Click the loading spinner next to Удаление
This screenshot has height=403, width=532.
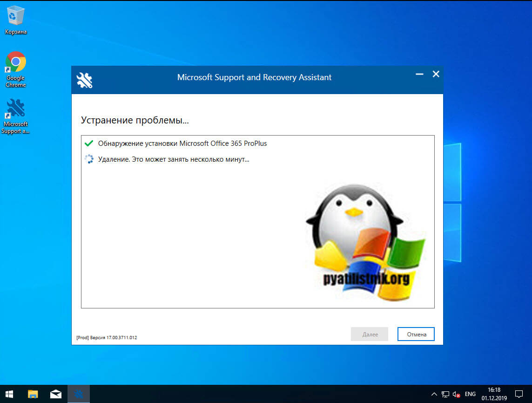(89, 159)
